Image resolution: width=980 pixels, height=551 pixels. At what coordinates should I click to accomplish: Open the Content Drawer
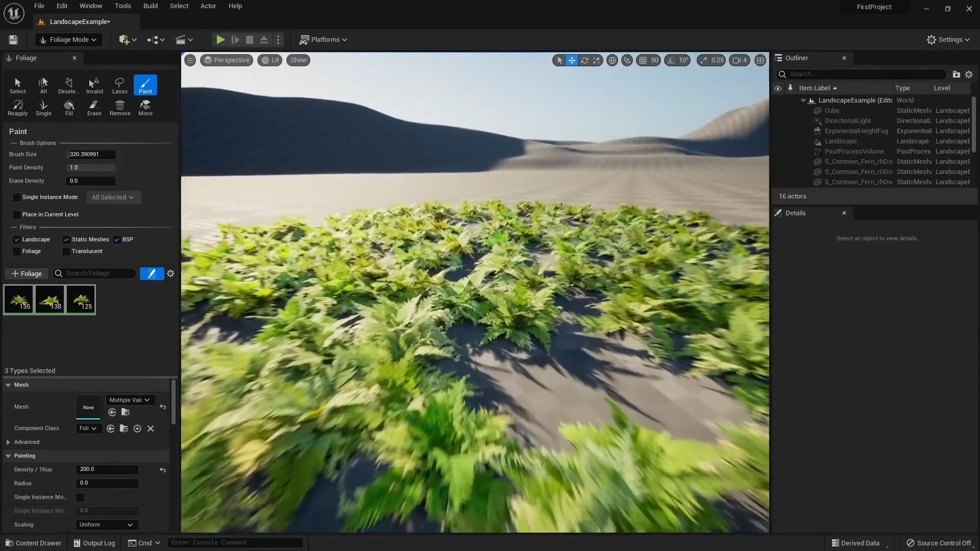(x=34, y=543)
